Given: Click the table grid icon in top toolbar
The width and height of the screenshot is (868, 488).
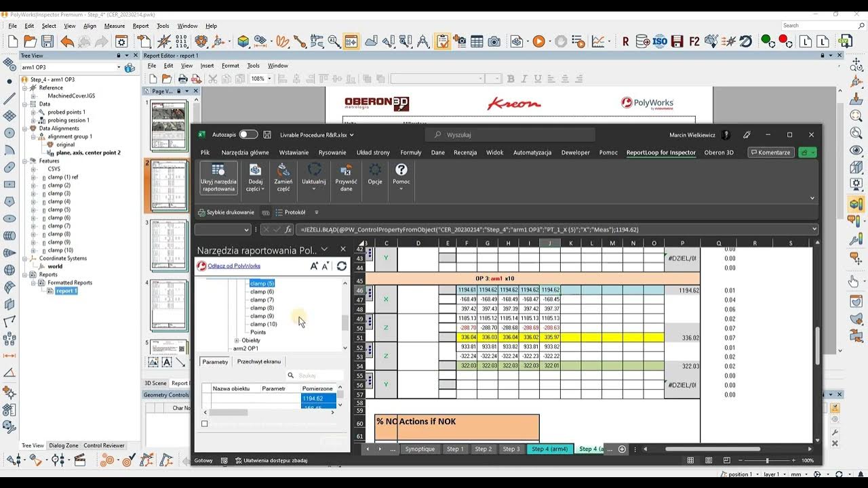Looking at the screenshot, I should (x=477, y=41).
